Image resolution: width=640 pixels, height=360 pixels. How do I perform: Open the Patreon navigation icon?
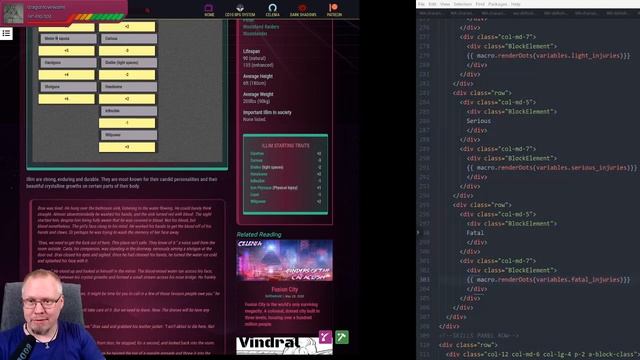[334, 10]
